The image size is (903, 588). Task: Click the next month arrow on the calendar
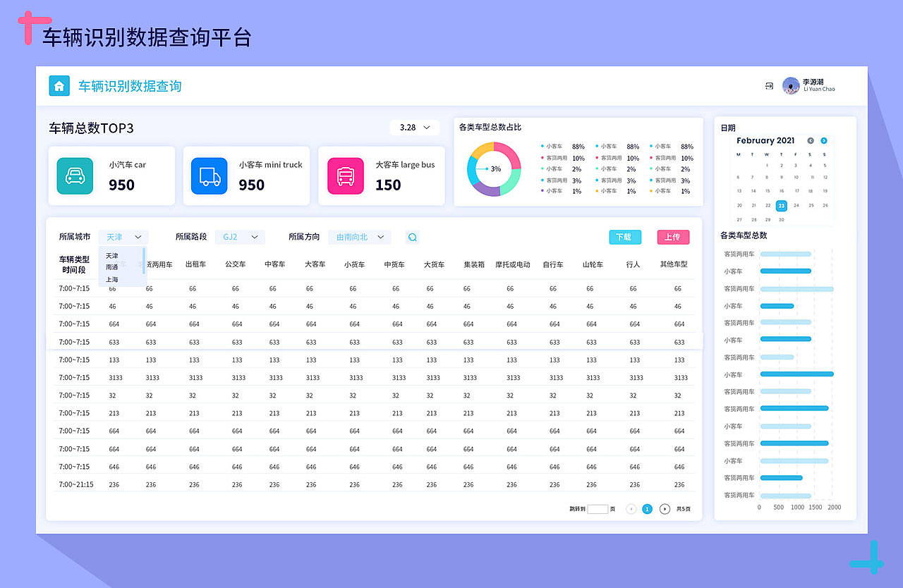823,140
